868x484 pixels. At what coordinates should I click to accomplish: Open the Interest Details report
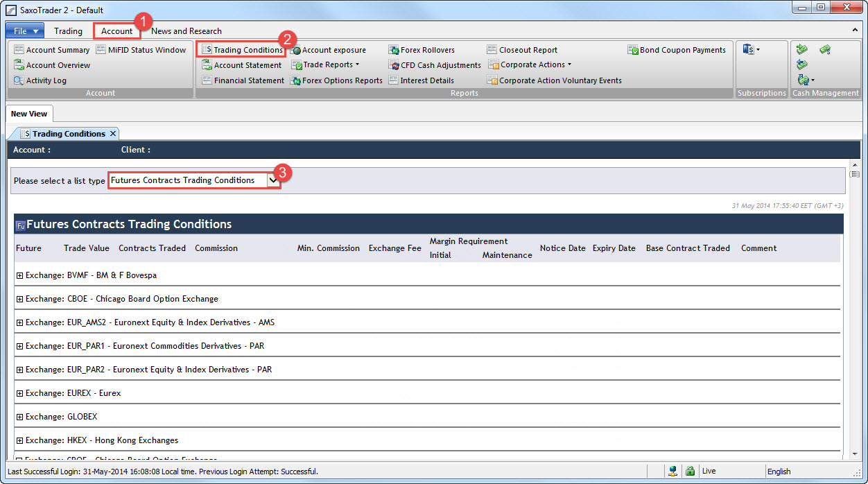pyautogui.click(x=421, y=80)
